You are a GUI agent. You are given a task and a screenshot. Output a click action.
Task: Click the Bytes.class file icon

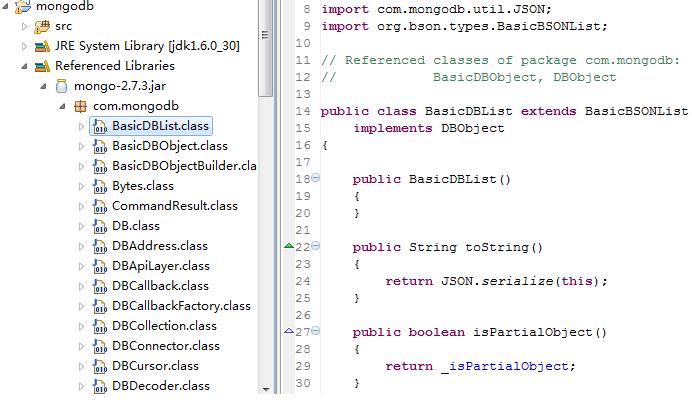100,186
